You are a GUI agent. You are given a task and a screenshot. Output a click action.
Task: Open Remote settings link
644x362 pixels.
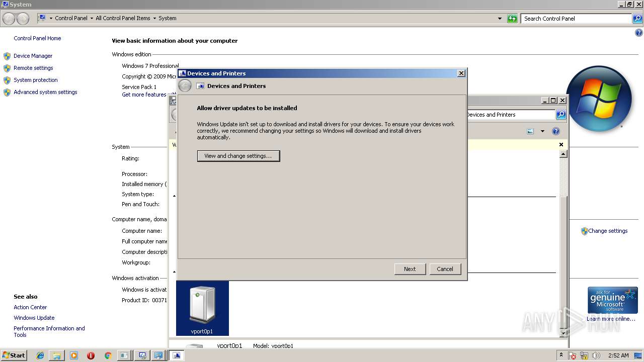pyautogui.click(x=33, y=68)
